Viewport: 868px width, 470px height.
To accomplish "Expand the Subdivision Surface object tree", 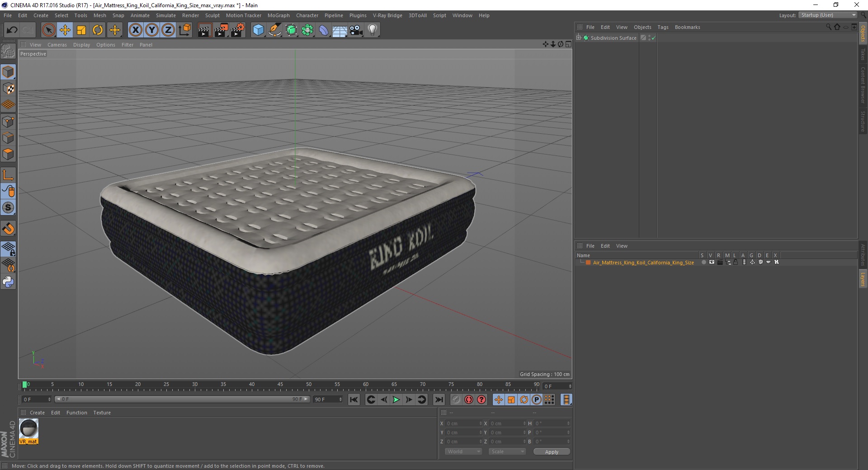I will tap(579, 38).
